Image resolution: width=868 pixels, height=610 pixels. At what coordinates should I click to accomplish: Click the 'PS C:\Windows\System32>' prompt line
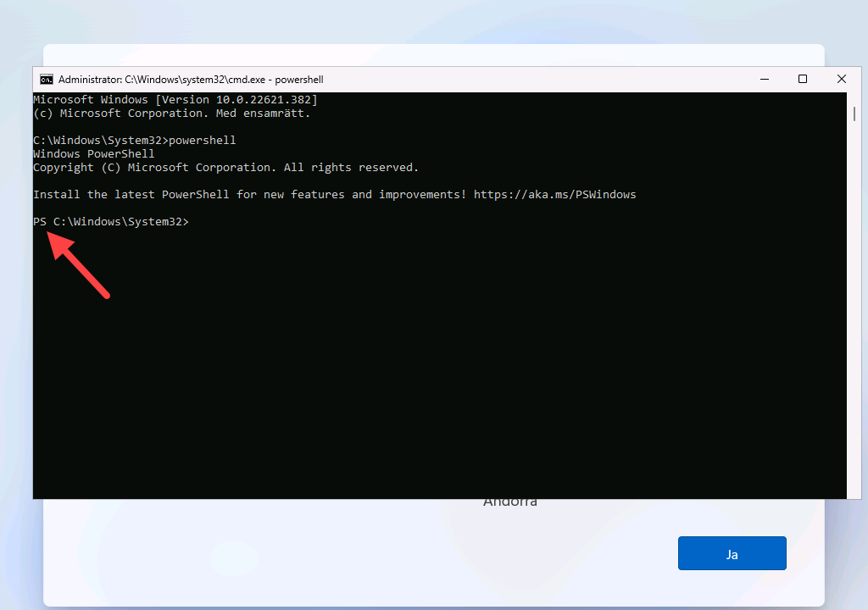111,221
